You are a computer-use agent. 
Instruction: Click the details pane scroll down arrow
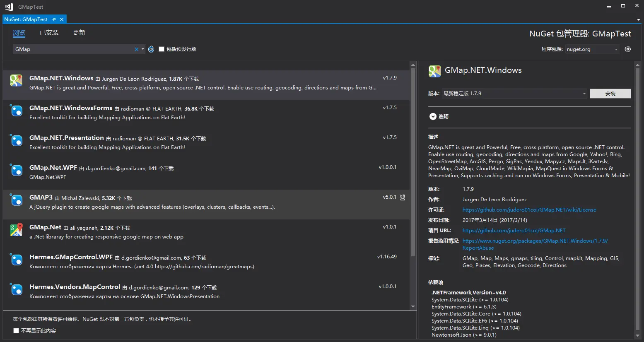(x=638, y=336)
